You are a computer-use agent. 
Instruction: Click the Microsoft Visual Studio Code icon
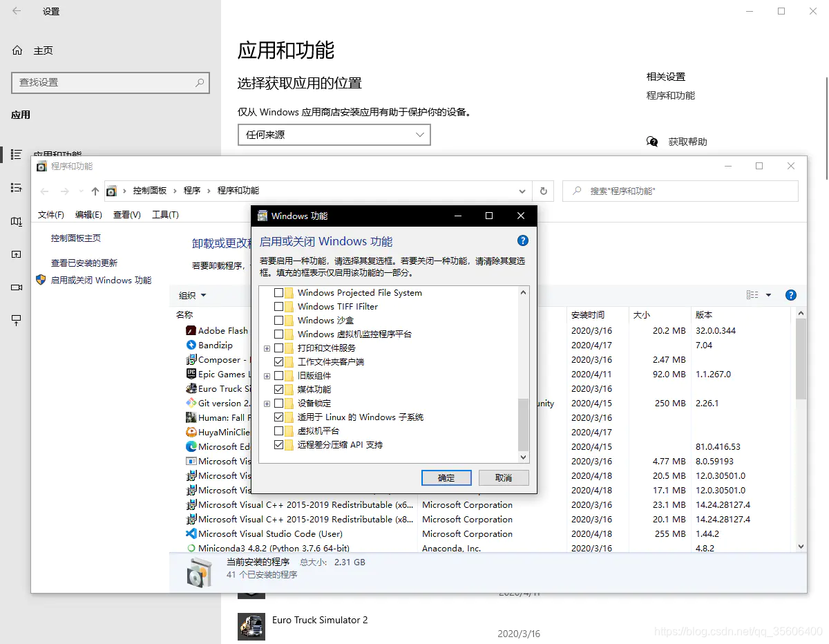(191, 533)
